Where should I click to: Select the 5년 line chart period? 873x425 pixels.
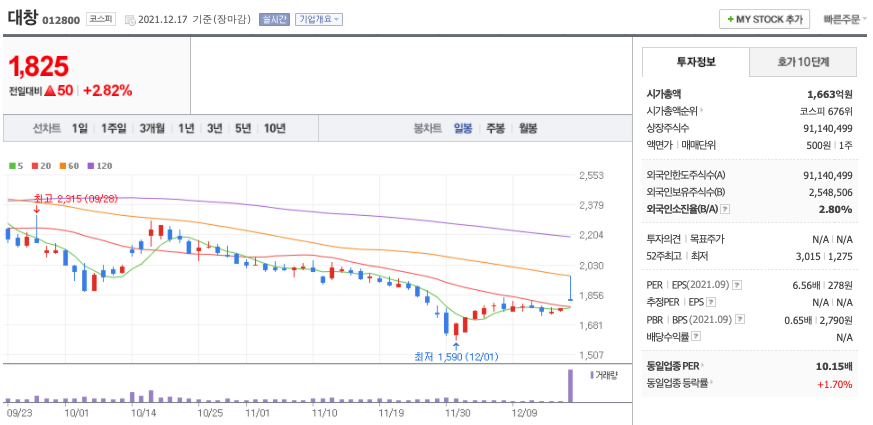tap(243, 128)
